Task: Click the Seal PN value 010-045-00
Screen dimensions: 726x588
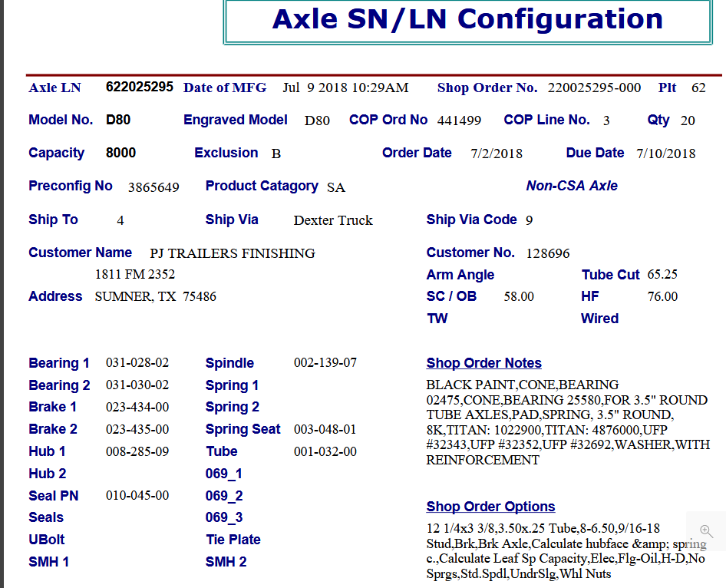Action: pyautogui.click(x=137, y=496)
